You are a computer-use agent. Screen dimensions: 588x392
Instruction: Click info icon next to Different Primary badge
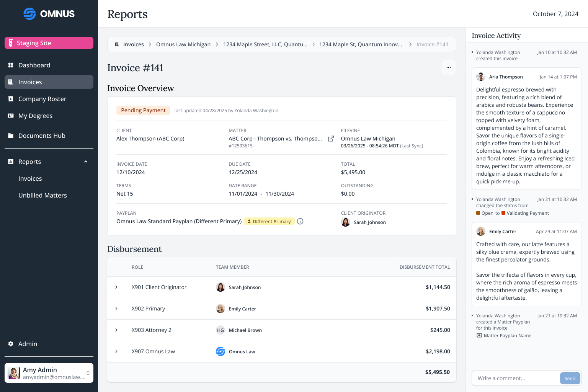click(x=300, y=221)
